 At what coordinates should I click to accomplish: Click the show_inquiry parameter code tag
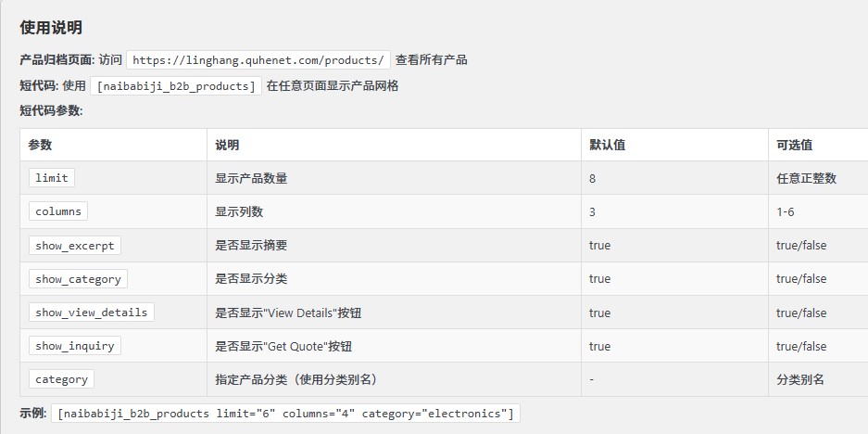coord(74,346)
